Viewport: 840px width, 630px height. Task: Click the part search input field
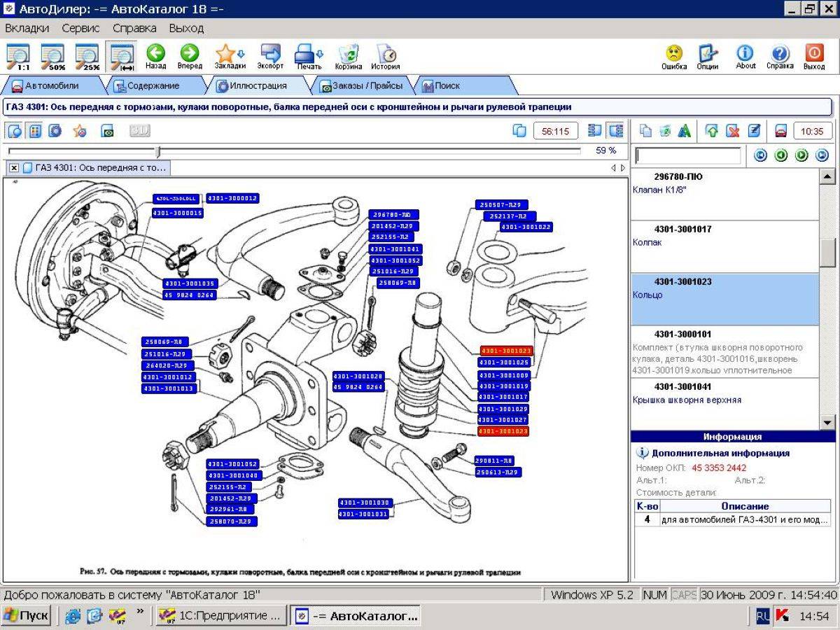[687, 155]
